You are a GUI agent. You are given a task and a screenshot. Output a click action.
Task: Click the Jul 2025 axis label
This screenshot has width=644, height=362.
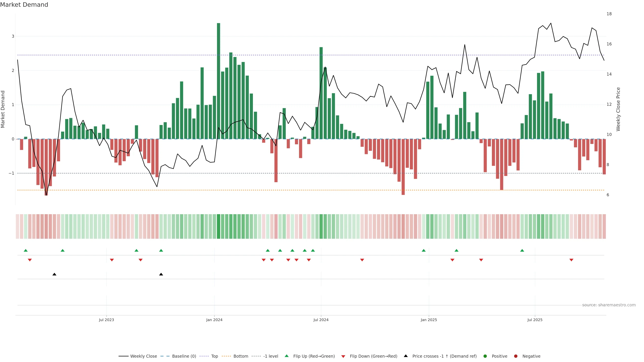point(535,320)
